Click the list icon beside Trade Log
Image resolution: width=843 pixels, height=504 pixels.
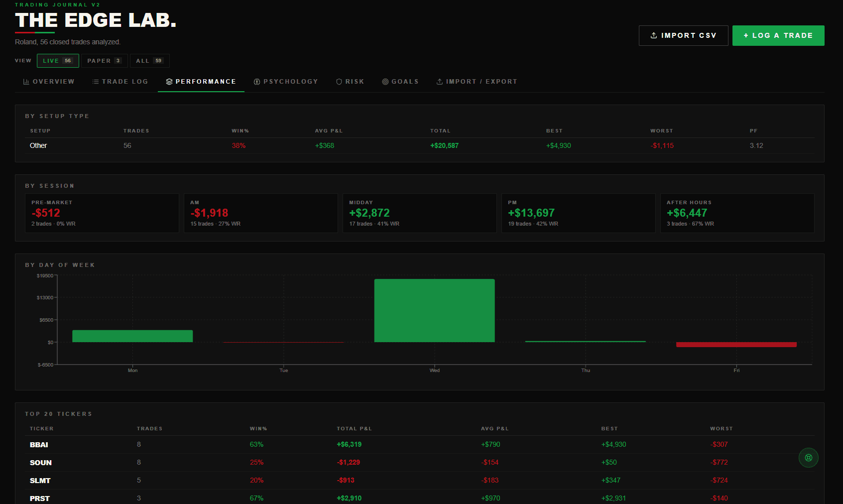96,82
